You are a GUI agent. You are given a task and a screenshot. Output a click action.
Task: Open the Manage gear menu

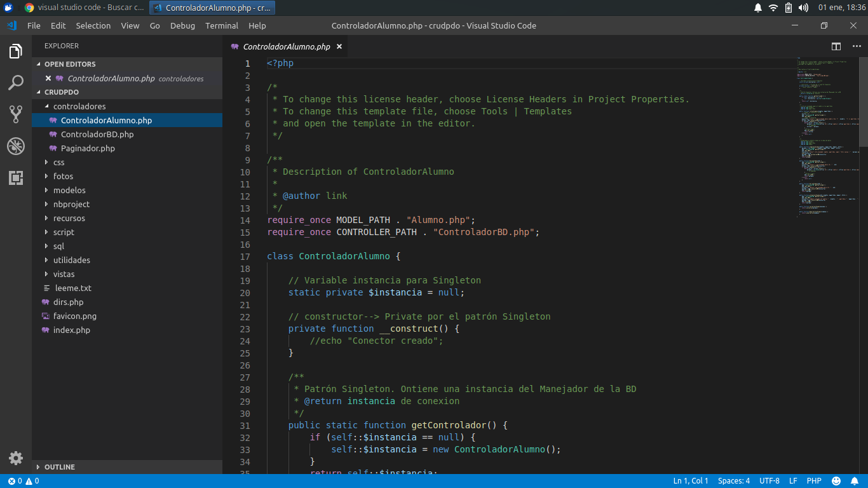[x=15, y=457]
